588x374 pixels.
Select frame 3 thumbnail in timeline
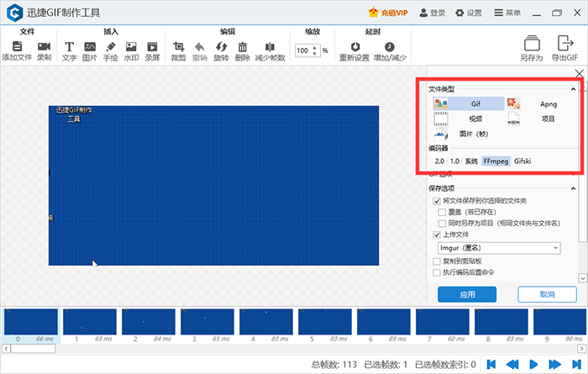click(206, 323)
